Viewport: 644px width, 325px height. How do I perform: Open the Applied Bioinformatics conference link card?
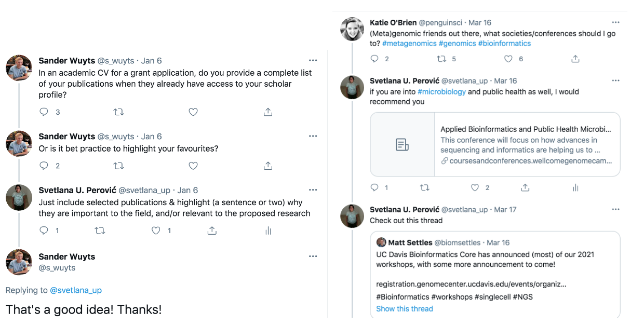click(495, 144)
